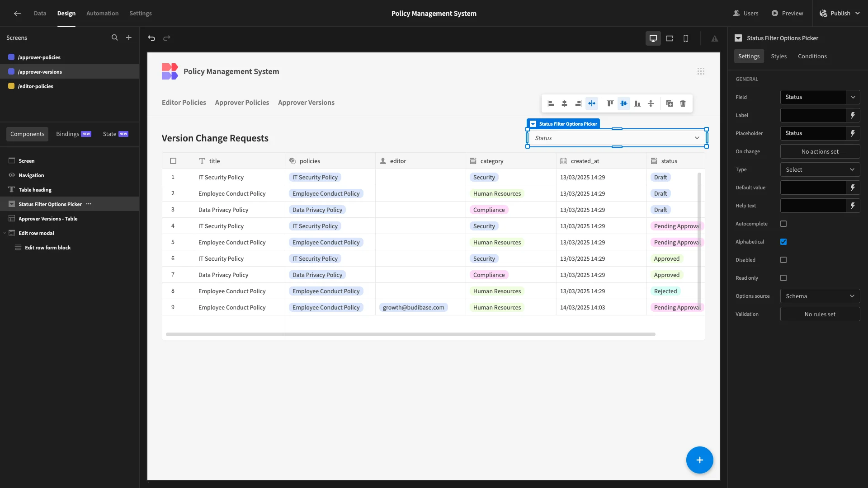Click the Help text lightning icon
This screenshot has height=488, width=868.
tap(853, 206)
